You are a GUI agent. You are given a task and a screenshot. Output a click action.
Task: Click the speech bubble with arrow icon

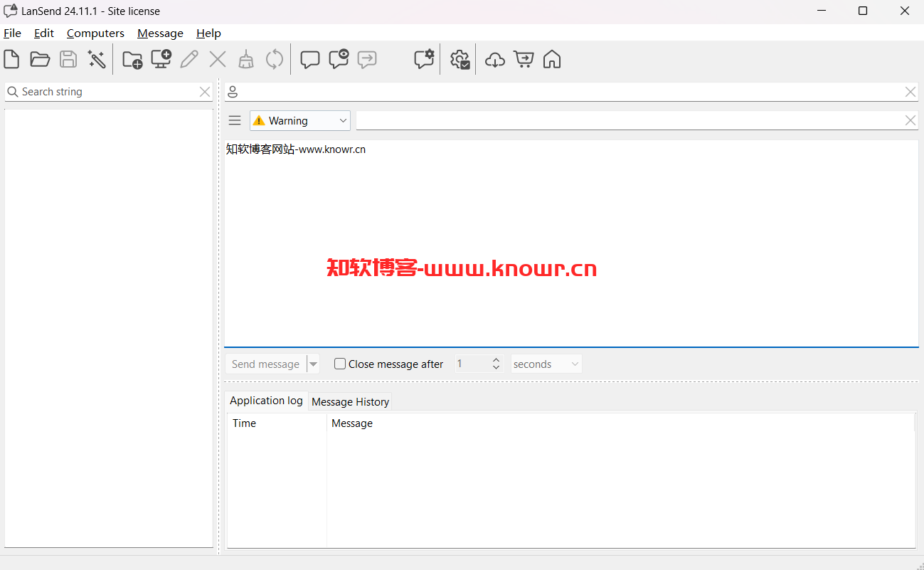coord(367,60)
